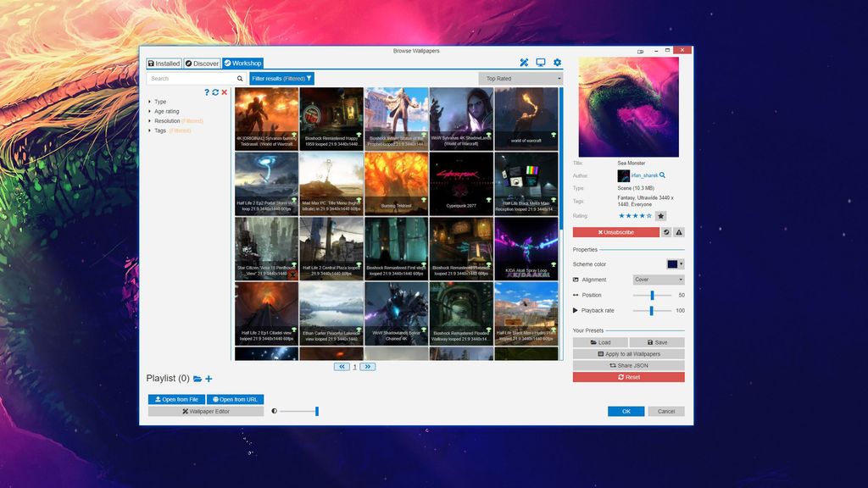This screenshot has width=868, height=488.
Task: Select the K/DA Akali Spray Loop thumbnail
Action: 526,248
